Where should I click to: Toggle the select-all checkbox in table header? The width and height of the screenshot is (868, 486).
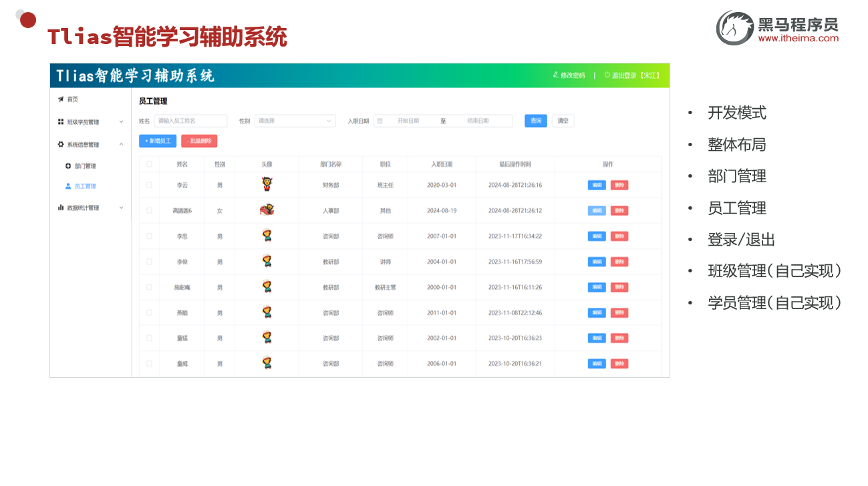point(148,164)
